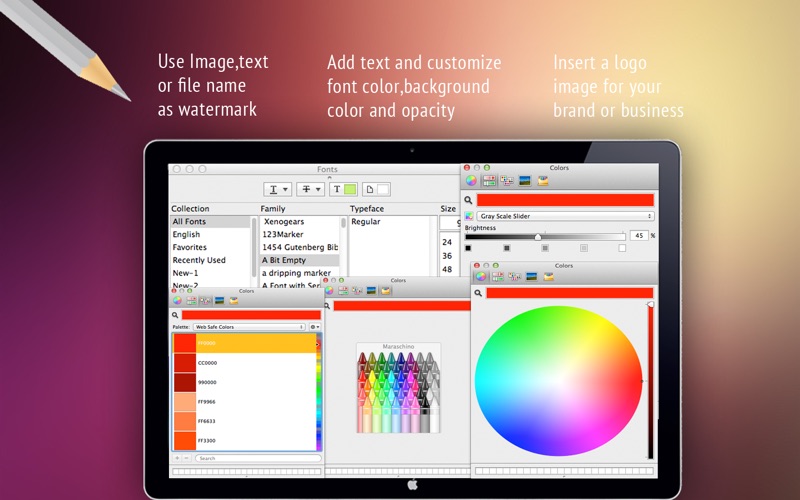
Task: Click the Search field in the palette window
Action: coord(258,458)
